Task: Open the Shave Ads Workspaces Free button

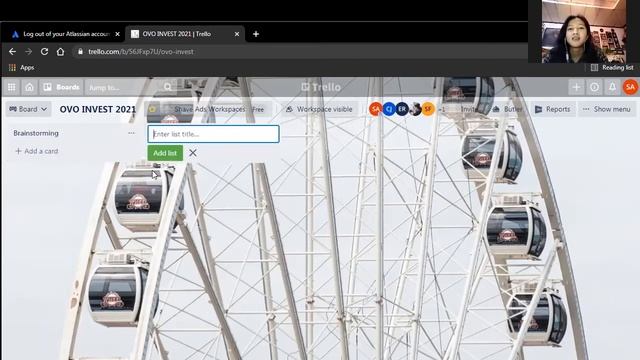Action: coord(219,109)
